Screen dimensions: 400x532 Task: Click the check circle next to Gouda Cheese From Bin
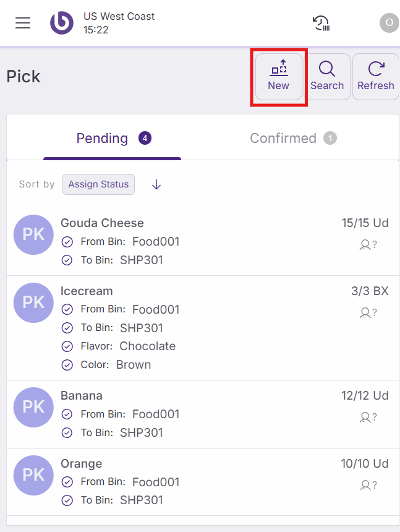click(x=67, y=242)
